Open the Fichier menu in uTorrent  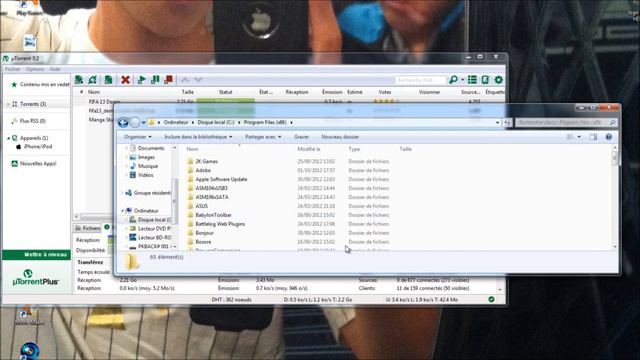[x=13, y=69]
